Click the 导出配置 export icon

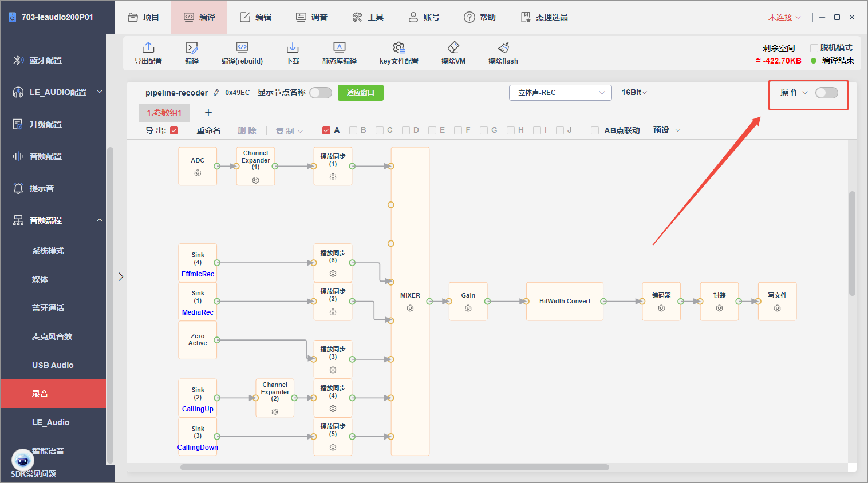pyautogui.click(x=148, y=47)
